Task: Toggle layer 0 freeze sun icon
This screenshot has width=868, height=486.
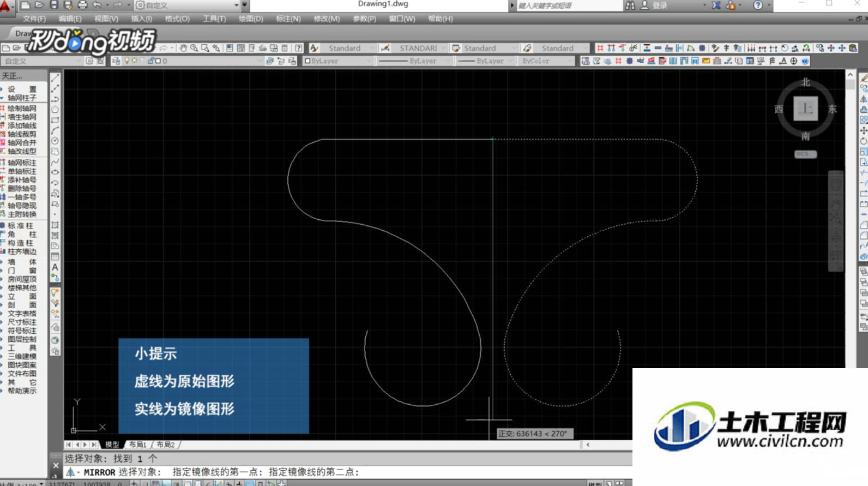Action: (x=134, y=61)
